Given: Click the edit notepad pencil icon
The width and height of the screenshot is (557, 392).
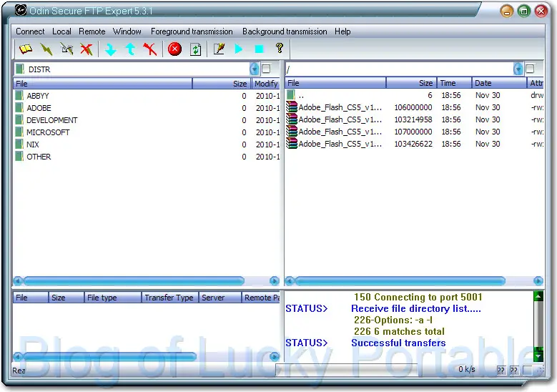Looking at the screenshot, I should [x=220, y=49].
